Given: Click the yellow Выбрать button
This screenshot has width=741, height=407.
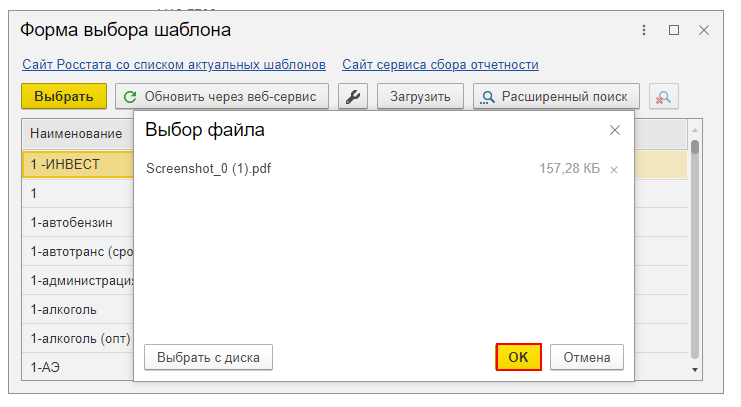Looking at the screenshot, I should coord(64,96).
